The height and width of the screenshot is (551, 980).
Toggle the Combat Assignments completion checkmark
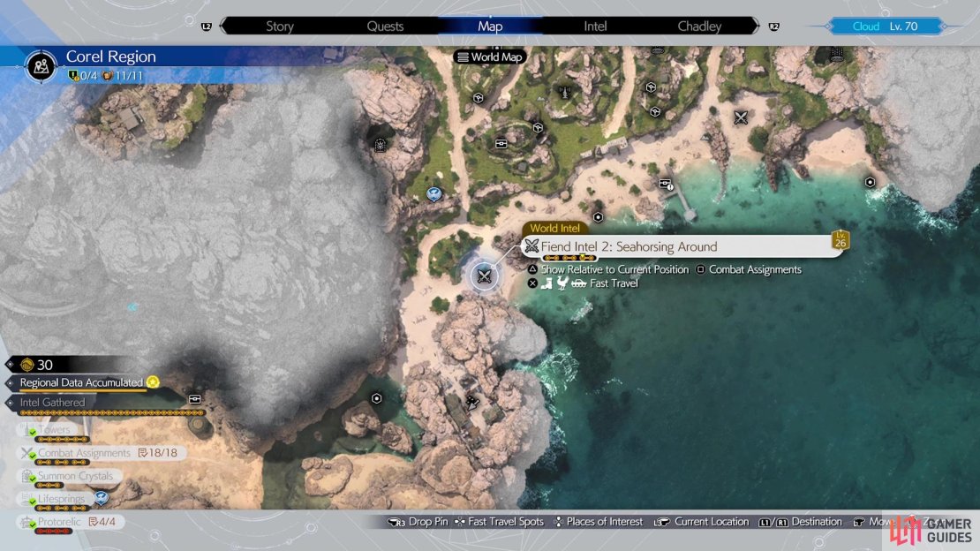click(x=31, y=456)
